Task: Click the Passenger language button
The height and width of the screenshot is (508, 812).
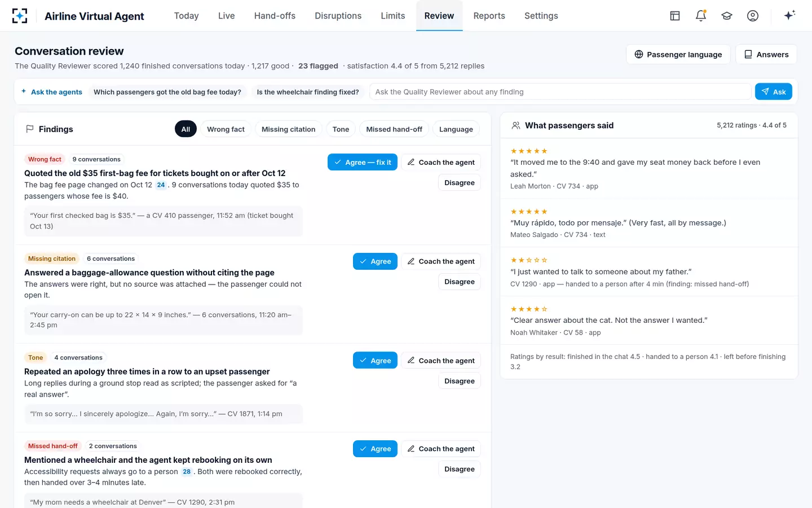Action: click(x=678, y=54)
